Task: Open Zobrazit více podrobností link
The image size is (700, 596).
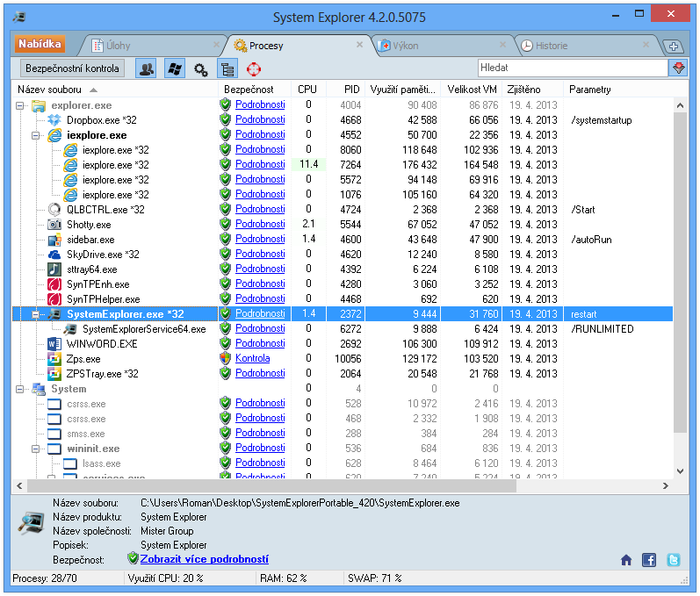Action: 205,559
